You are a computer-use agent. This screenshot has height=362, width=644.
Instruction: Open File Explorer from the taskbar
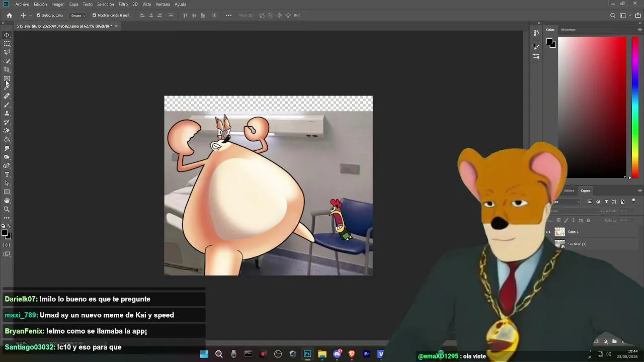(322, 354)
